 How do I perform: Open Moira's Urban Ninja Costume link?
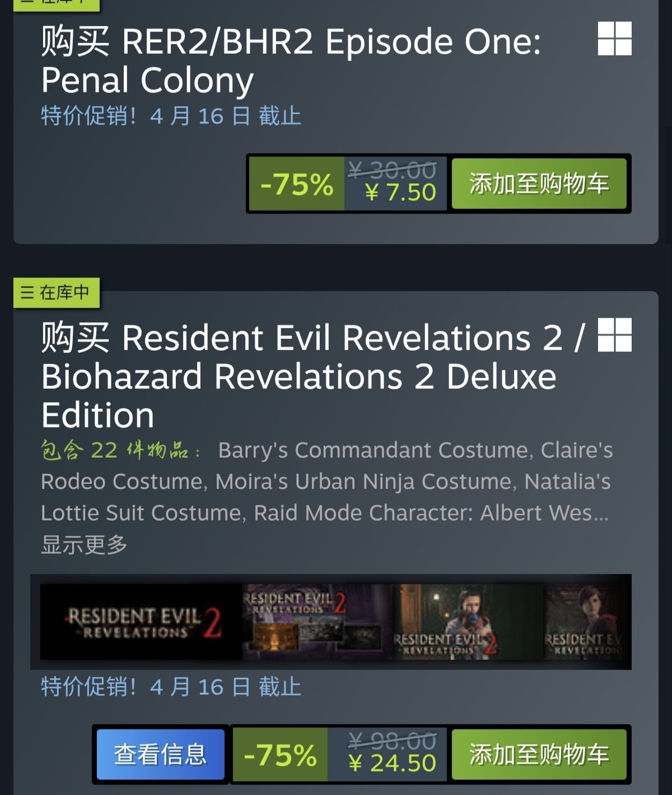[363, 481]
